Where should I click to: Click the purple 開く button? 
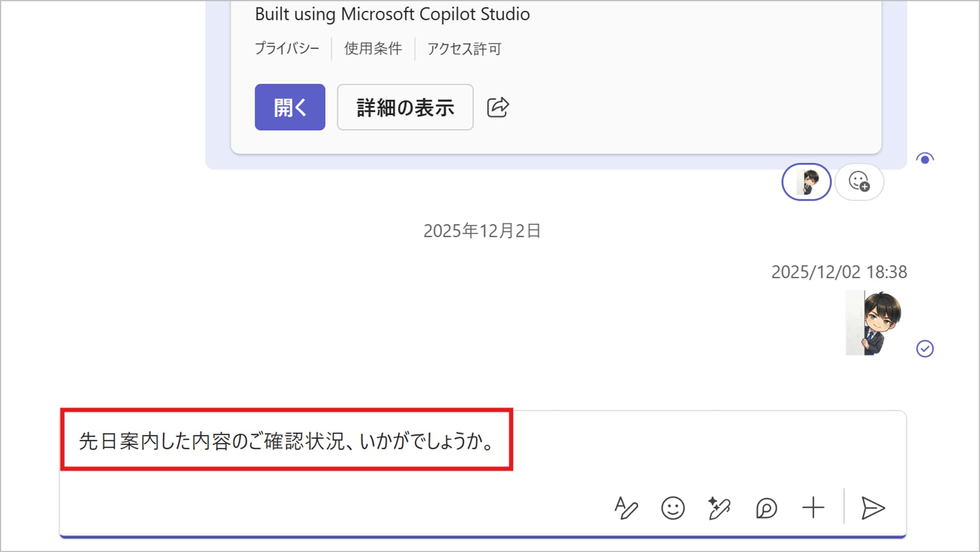pyautogui.click(x=290, y=107)
